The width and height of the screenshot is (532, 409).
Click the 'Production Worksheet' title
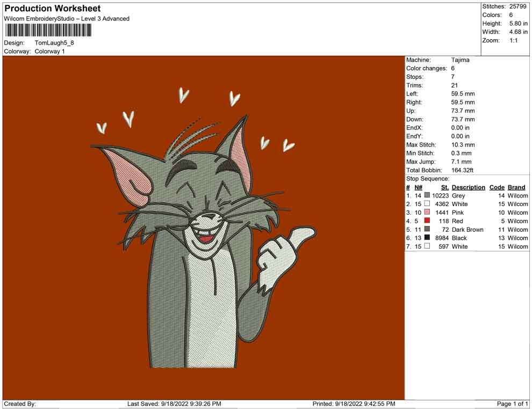click(x=53, y=9)
